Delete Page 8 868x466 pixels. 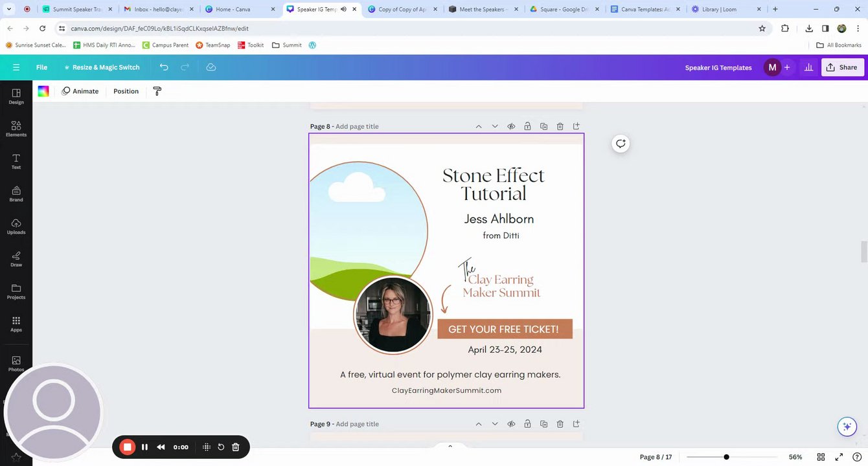pos(560,126)
